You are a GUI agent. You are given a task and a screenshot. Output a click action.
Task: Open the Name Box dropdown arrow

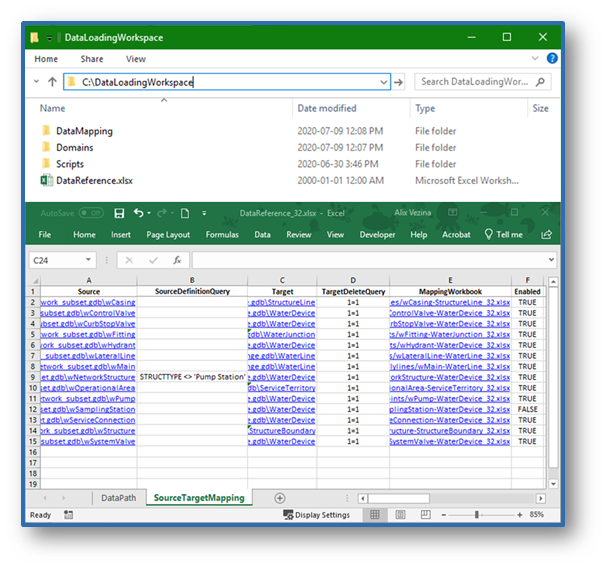pyautogui.click(x=88, y=259)
